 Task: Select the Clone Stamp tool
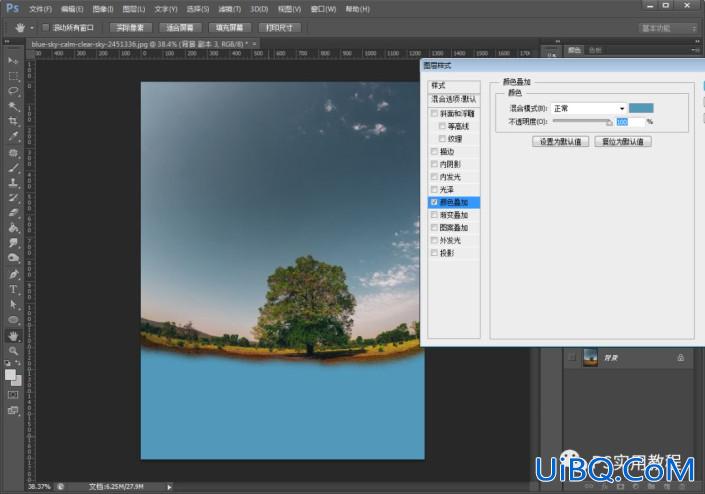pyautogui.click(x=13, y=183)
